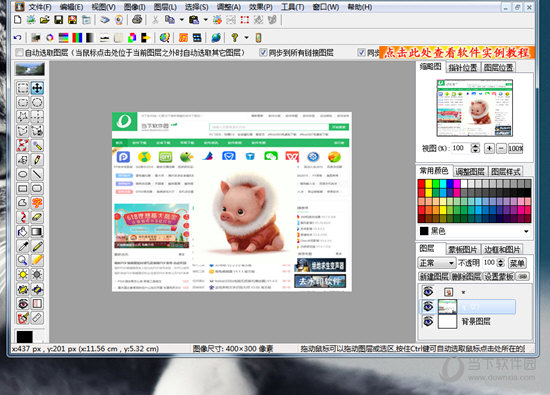Click the webcam capture icon
The image size is (550, 395).
pyautogui.click(x=119, y=20)
